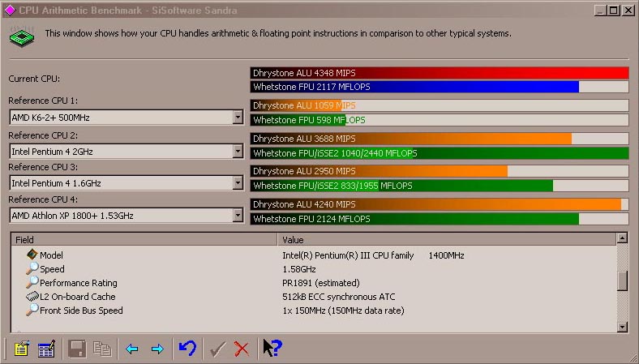
Task: Click Whetstone FPU/iSSE2 1040/2440 MFLOPS bar
Action: click(440, 153)
